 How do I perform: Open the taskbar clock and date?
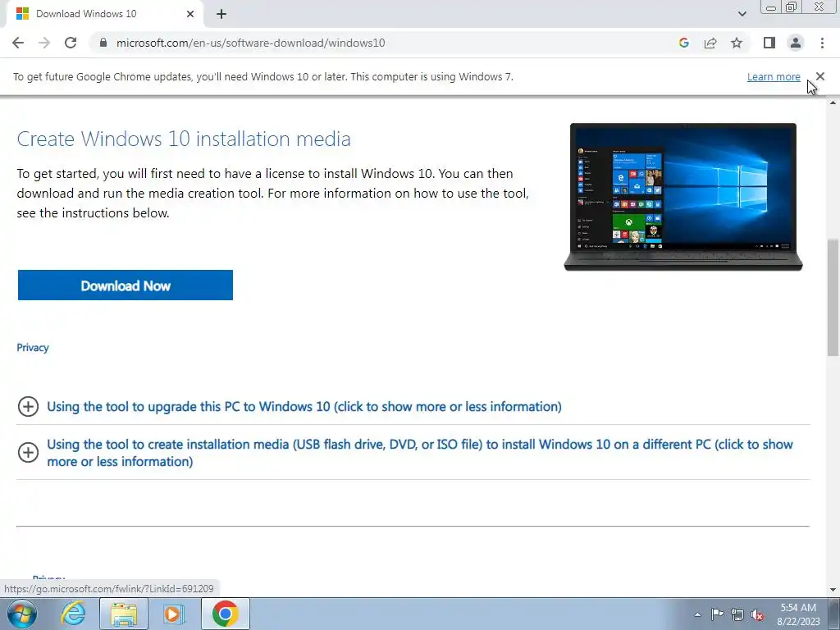point(798,614)
